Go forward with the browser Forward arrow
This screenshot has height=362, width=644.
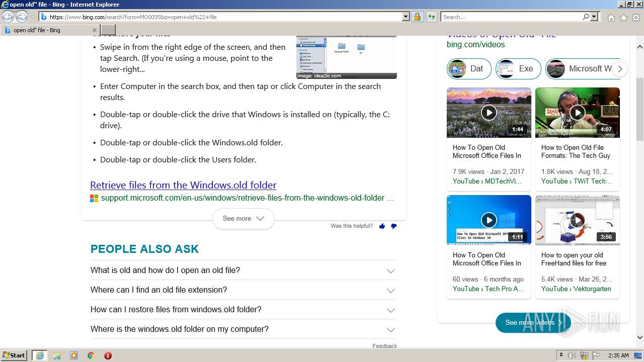[22, 17]
